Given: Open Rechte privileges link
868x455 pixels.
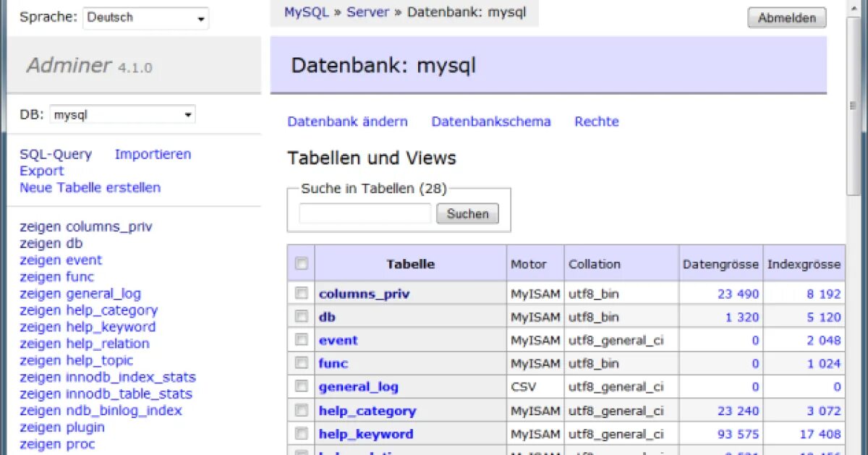Looking at the screenshot, I should [597, 122].
